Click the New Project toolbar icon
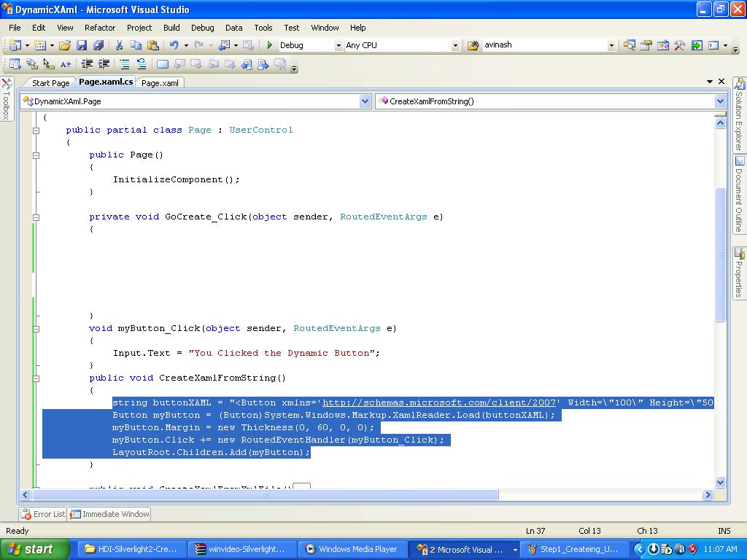The width and height of the screenshot is (747, 560). pos(15,45)
